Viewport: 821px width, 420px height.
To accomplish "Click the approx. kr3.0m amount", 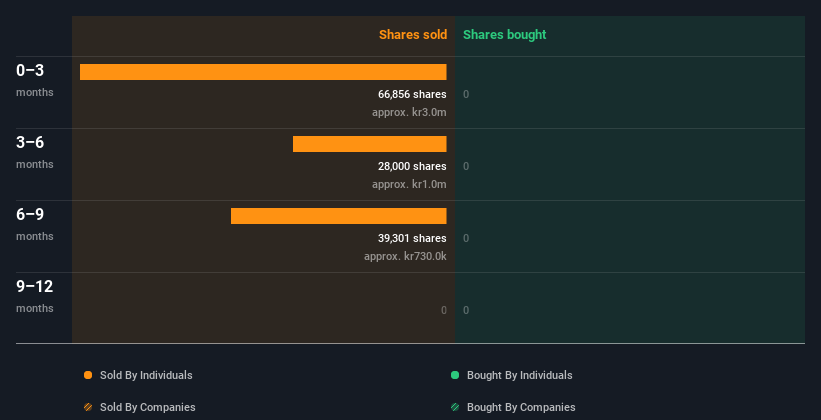I will (409, 112).
